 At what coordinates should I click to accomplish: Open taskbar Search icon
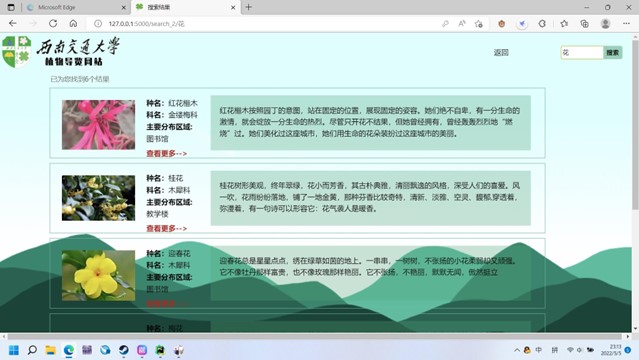pos(32,350)
